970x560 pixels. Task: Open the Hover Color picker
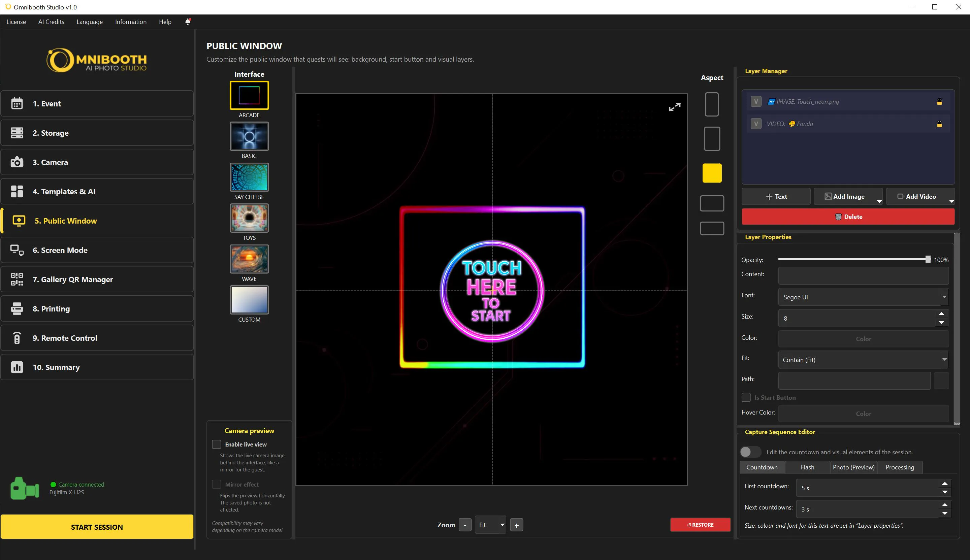(863, 414)
